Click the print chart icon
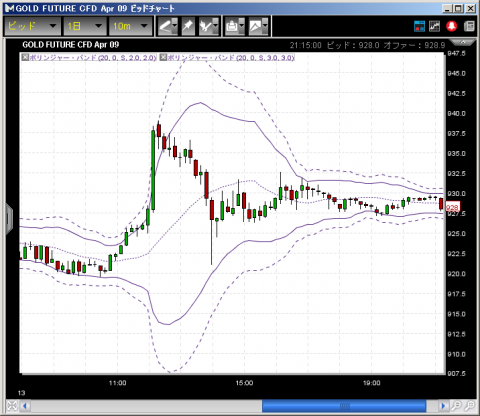 [232, 26]
